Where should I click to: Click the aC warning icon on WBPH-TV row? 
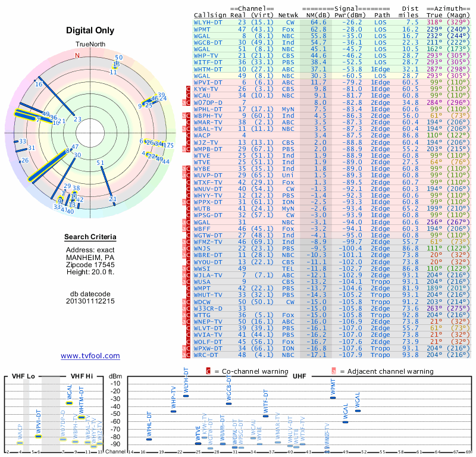tap(186, 115)
